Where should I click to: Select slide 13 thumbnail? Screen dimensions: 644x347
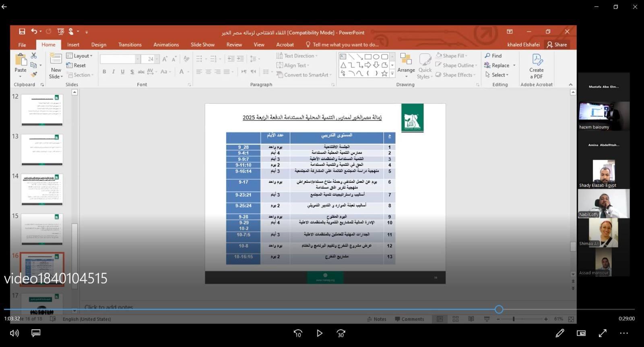click(x=42, y=150)
